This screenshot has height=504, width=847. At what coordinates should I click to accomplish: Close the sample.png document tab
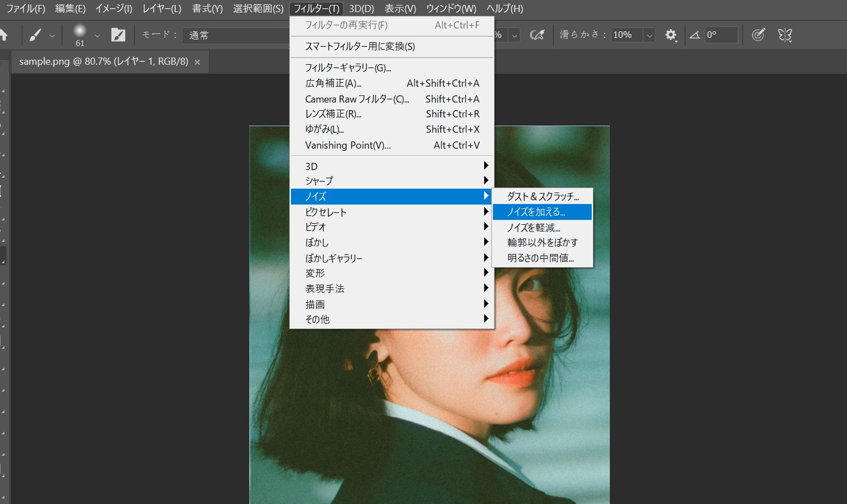pos(197,63)
